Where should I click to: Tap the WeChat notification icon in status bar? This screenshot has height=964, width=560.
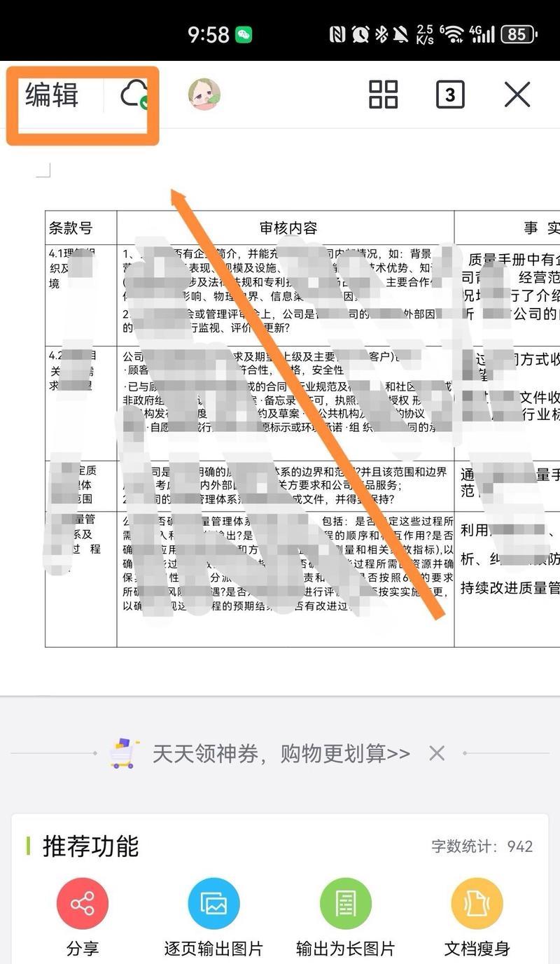pyautogui.click(x=244, y=34)
